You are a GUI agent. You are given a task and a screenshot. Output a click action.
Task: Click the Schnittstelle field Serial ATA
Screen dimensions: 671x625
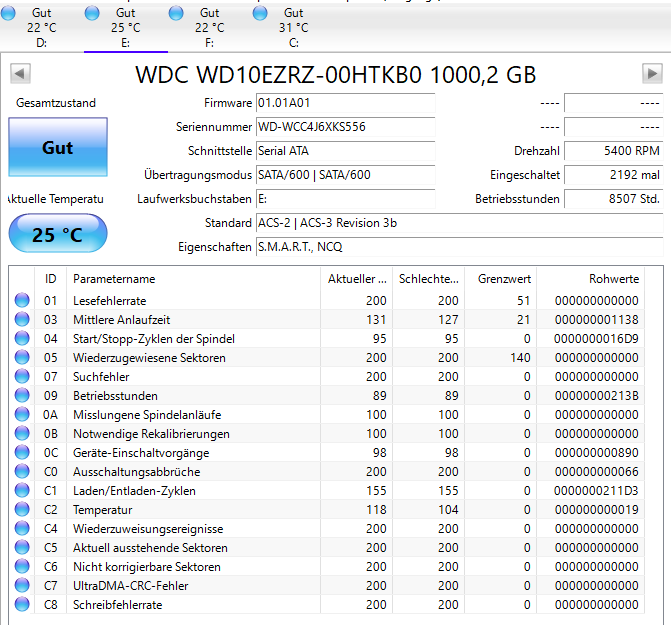point(345,151)
